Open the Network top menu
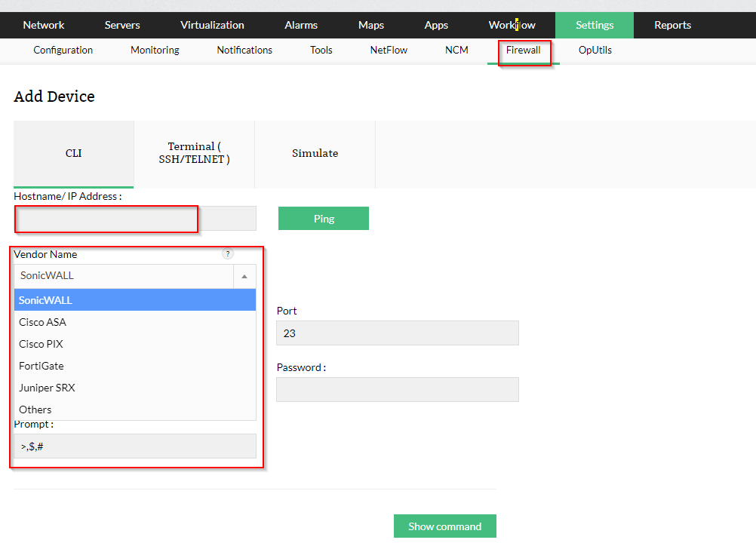 tap(44, 25)
